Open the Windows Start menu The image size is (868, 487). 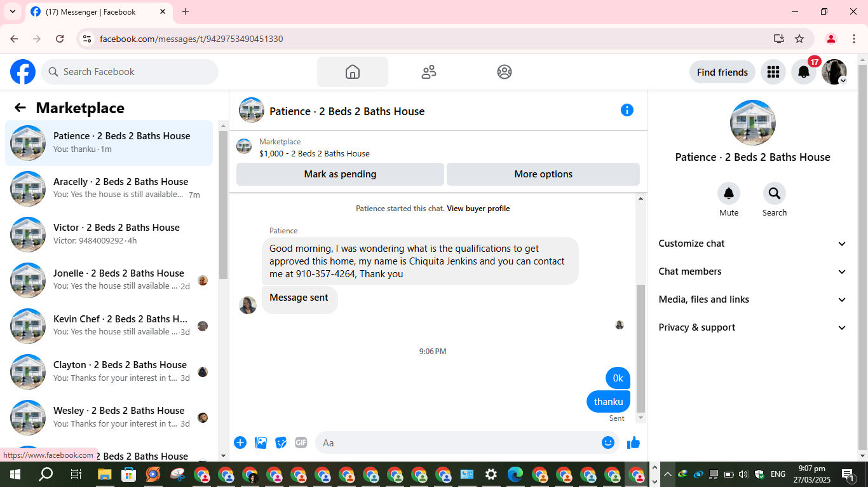coord(15,474)
